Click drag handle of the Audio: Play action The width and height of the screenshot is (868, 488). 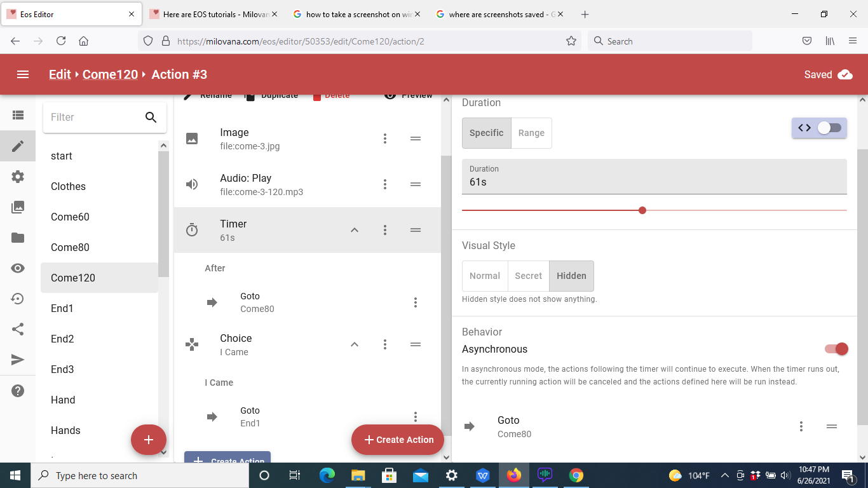(416, 184)
